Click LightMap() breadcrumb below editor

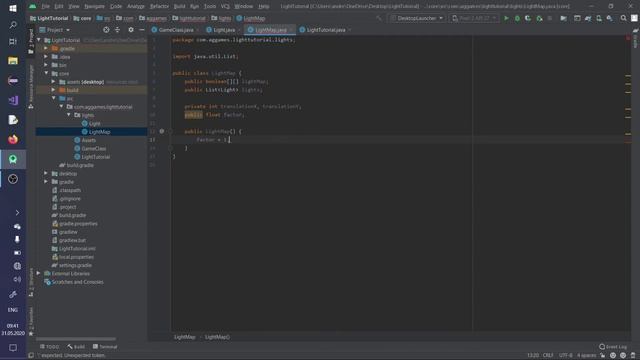point(217,337)
